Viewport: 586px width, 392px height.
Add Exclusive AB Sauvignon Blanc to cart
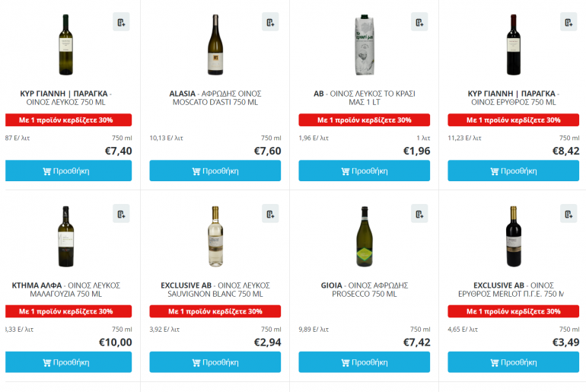pos(215,362)
